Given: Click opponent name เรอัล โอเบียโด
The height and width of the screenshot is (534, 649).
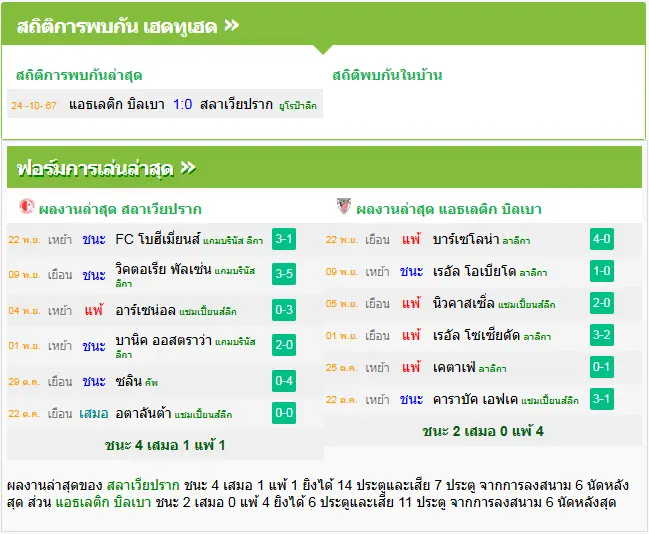Looking at the screenshot, I should 474,271.
